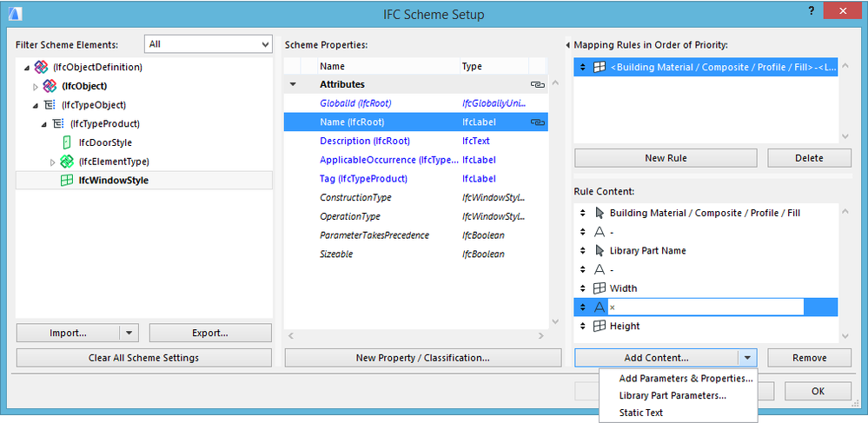Viewport: 868px width, 423px height.
Task: Click the static text icon in the × row
Action: pyautogui.click(x=599, y=307)
